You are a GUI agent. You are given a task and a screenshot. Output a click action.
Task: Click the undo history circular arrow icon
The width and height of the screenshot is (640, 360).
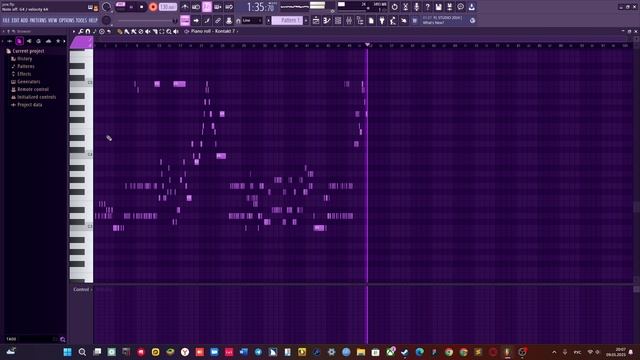[394, 7]
